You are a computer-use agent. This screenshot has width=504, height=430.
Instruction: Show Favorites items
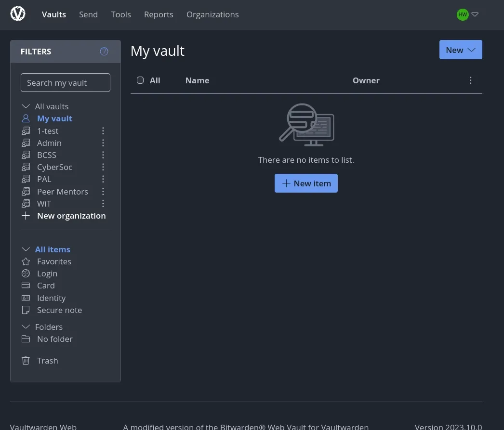point(53,261)
